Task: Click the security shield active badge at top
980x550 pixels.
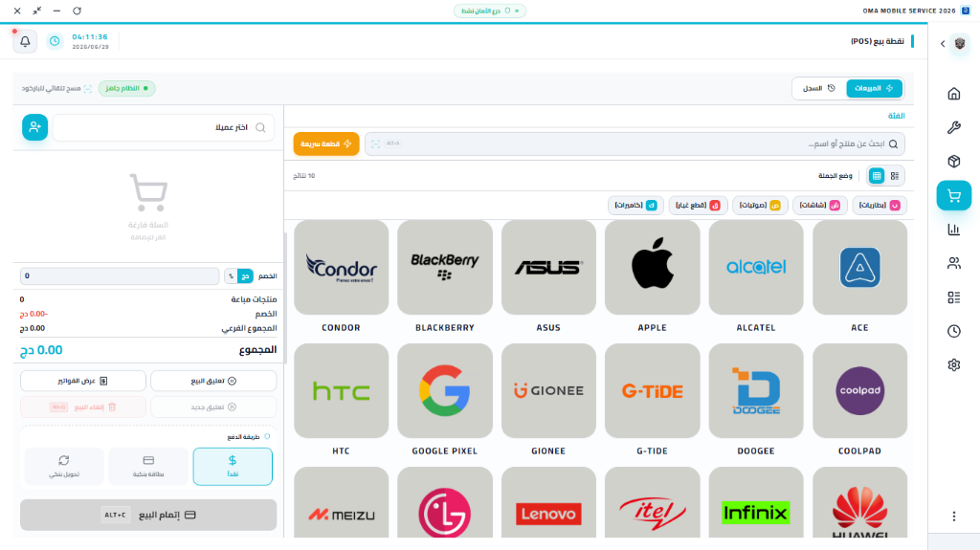Action: pyautogui.click(x=490, y=11)
